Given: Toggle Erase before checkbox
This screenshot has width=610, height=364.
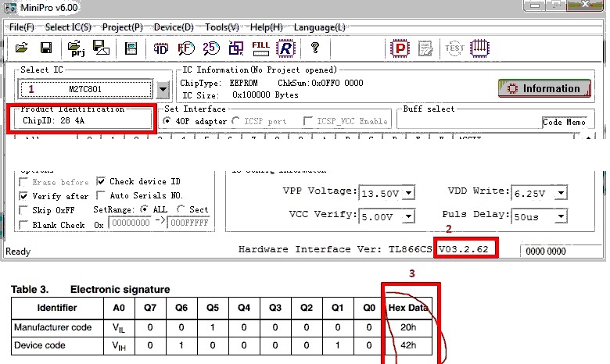Looking at the screenshot, I should click(23, 182).
